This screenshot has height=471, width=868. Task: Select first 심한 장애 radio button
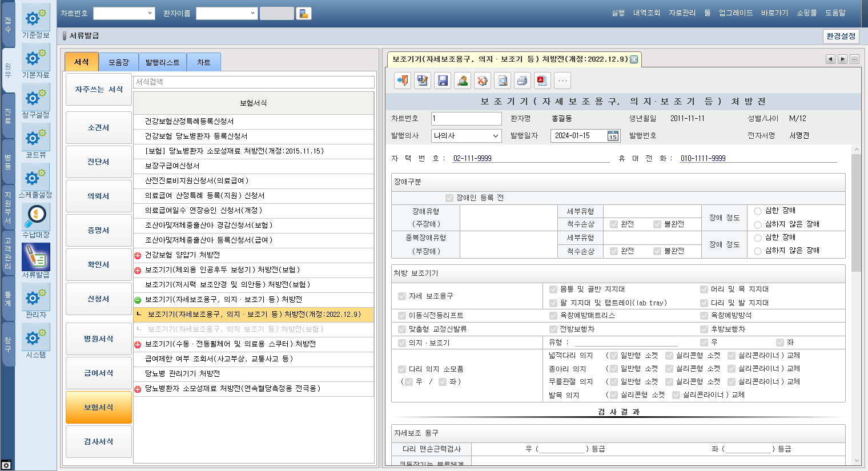click(x=758, y=211)
